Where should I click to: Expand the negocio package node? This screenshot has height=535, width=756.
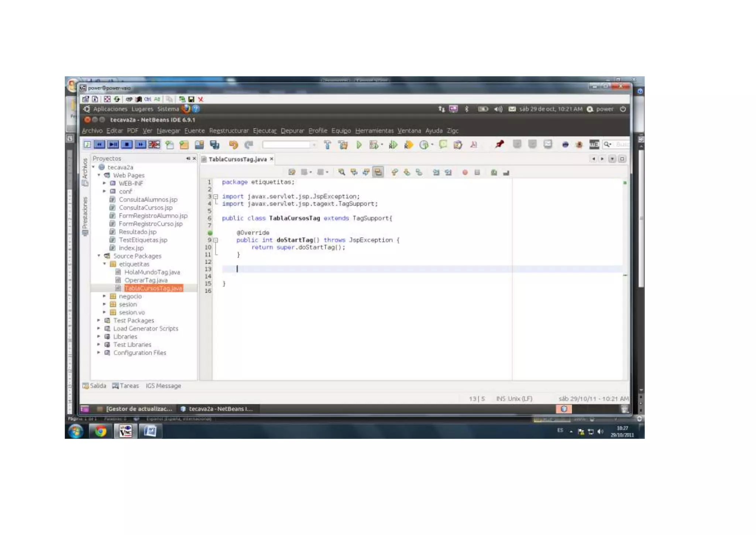(104, 296)
